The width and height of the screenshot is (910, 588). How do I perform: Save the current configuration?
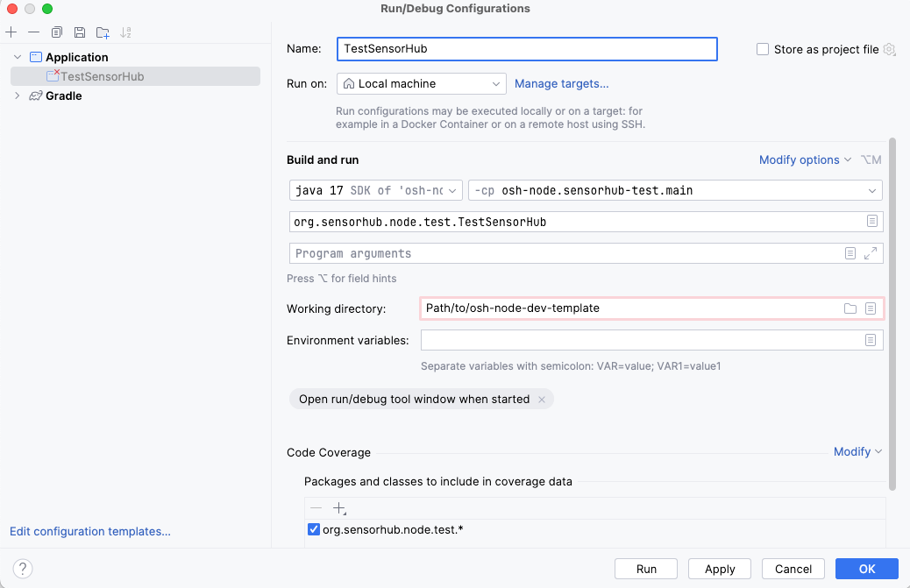[x=79, y=32]
